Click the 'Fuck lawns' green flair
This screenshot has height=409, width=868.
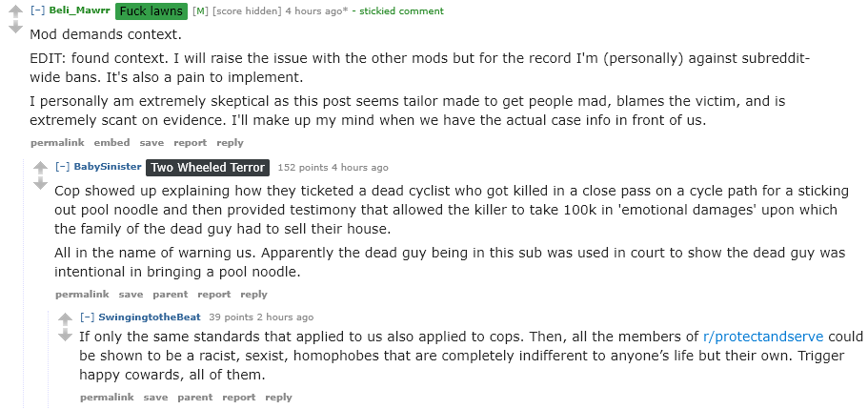point(151,11)
